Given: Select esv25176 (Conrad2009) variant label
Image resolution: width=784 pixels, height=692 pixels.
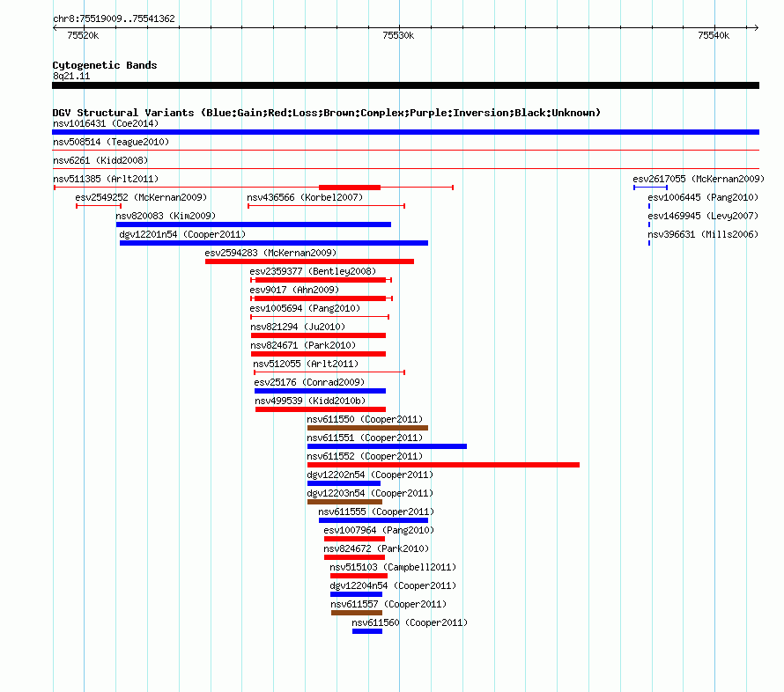Looking at the screenshot, I should tap(309, 382).
